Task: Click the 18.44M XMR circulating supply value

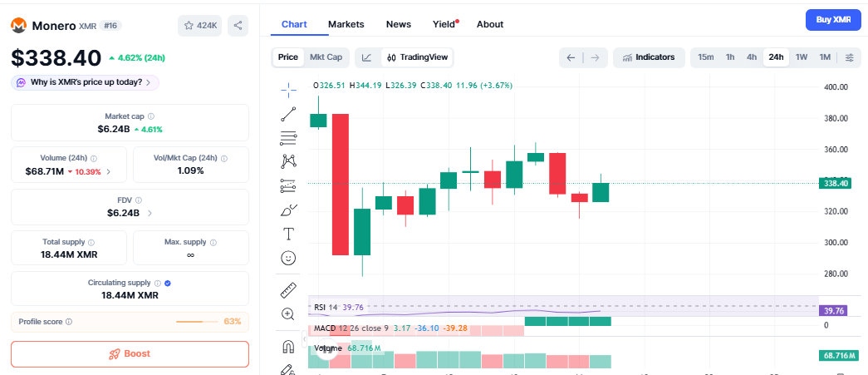Action: click(130, 296)
